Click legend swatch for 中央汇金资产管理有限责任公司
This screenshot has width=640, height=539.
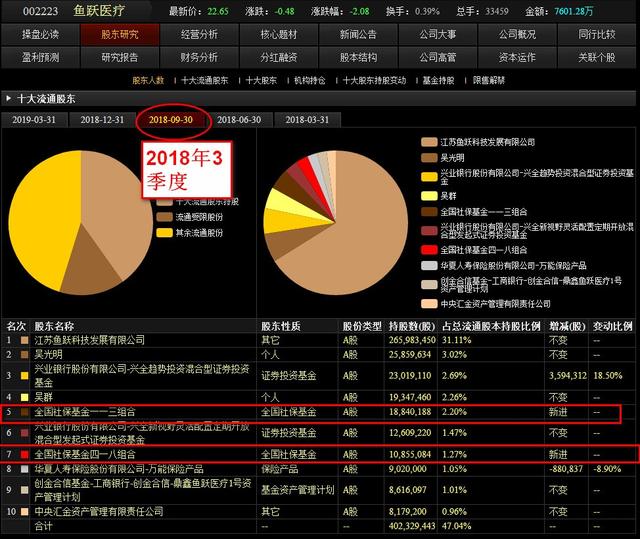[x=429, y=304]
